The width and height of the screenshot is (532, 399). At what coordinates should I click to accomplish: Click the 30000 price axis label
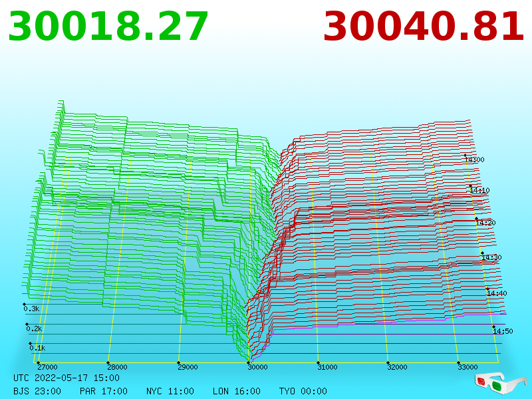tap(257, 367)
